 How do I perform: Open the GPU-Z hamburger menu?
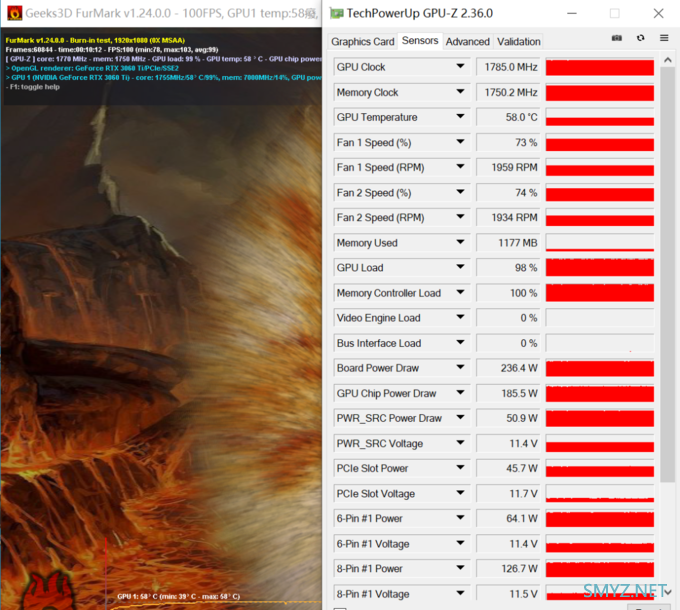pyautogui.click(x=664, y=38)
